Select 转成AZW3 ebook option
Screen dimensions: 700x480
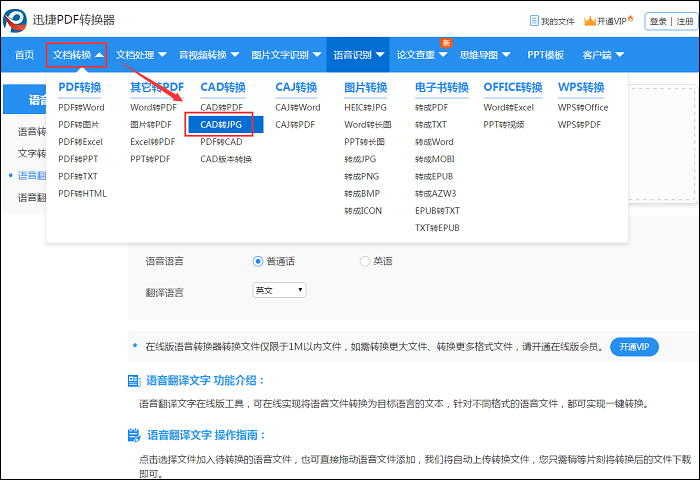pyautogui.click(x=435, y=194)
